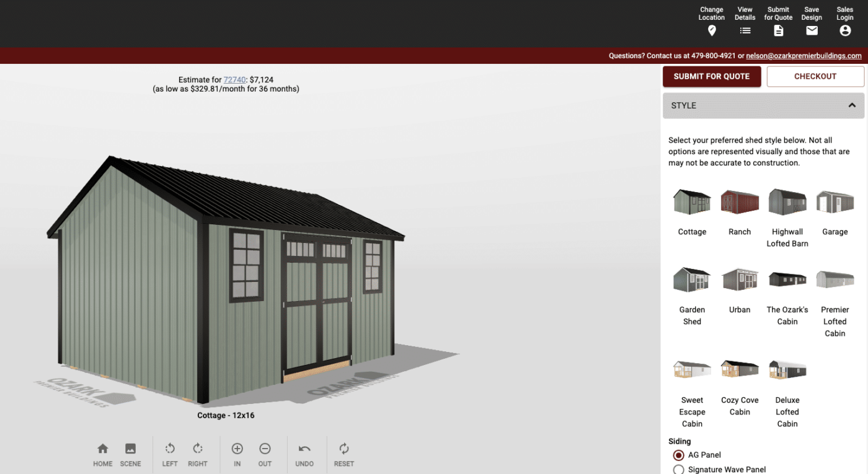Click Save Design envelope icon
Image resolution: width=868 pixels, height=474 pixels.
point(812,30)
